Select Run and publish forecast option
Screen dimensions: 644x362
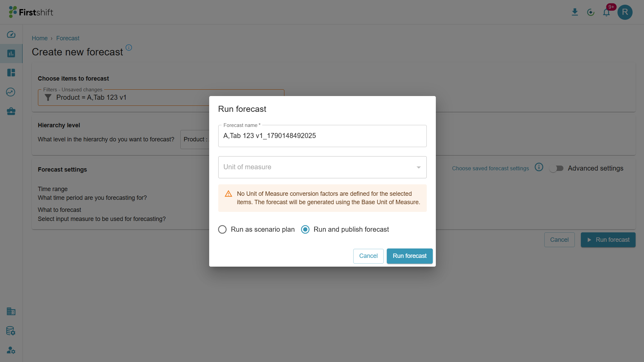click(x=345, y=229)
